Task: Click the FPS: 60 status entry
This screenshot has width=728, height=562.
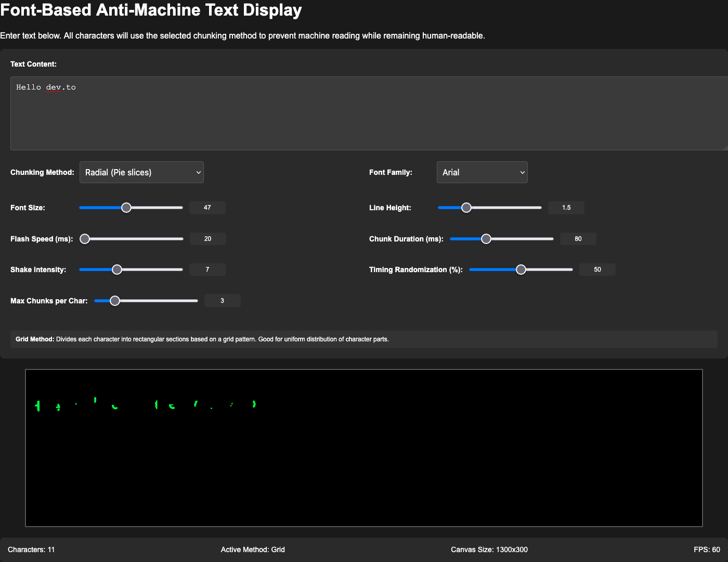Action: pos(707,550)
